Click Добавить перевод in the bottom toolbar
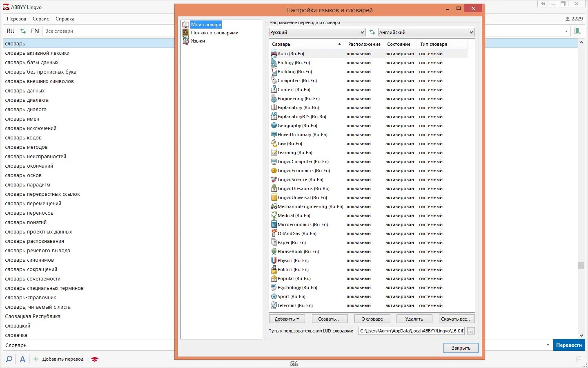 click(x=58, y=359)
